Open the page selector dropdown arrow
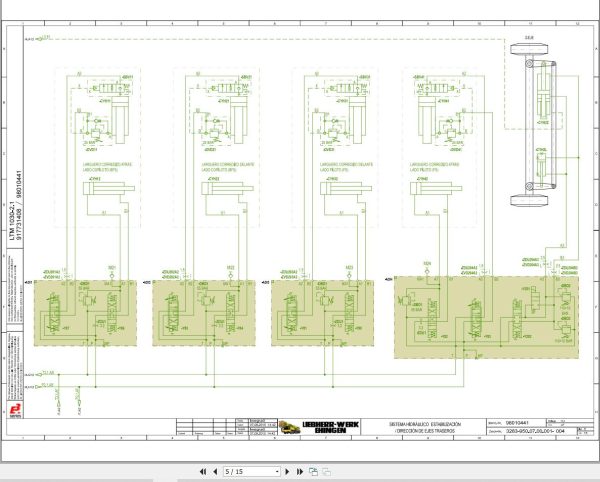This screenshot has height=482, width=600. point(277,472)
